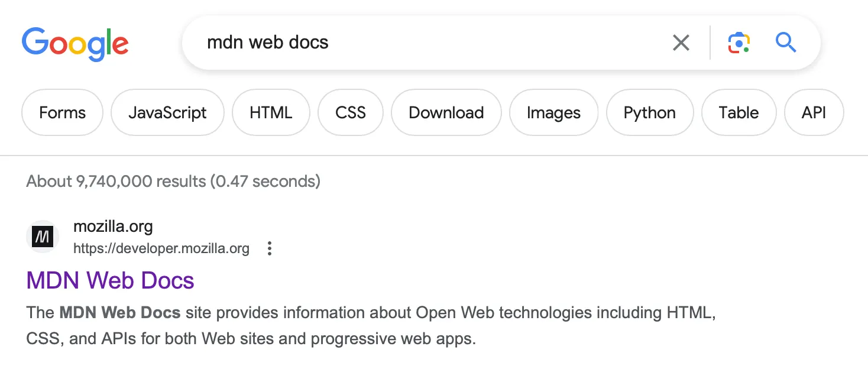Open Google Lens image search

click(x=739, y=43)
